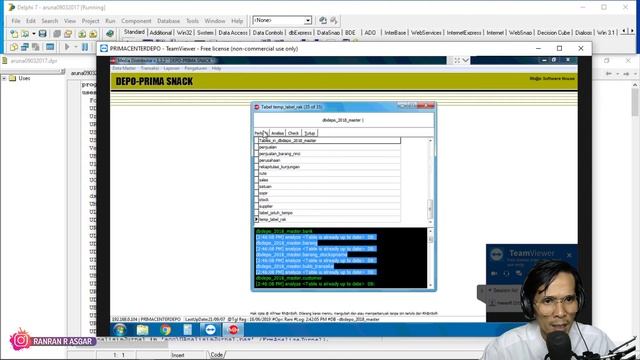Open the File menu in Delphi
640x360 pixels.
[x=16, y=21]
